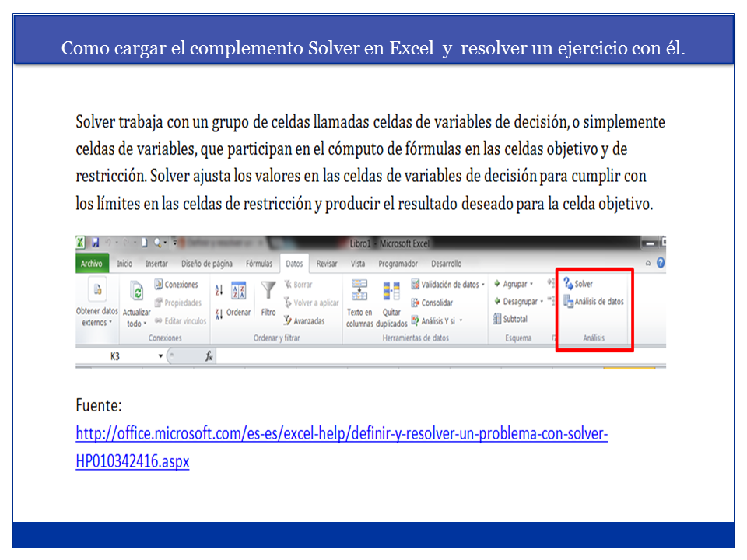The height and width of the screenshot is (560, 747).
Task: Click the Quitar duplicados icon
Action: (391, 291)
